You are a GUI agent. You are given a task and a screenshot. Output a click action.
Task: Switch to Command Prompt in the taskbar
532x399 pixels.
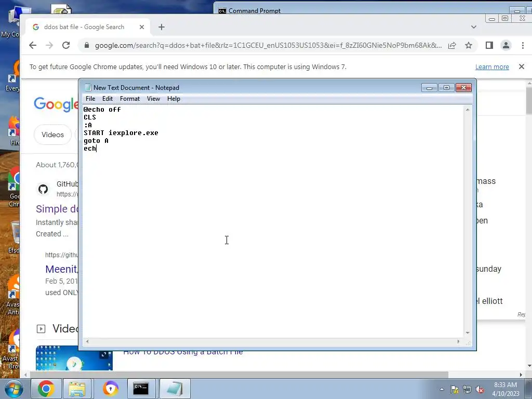click(x=141, y=389)
